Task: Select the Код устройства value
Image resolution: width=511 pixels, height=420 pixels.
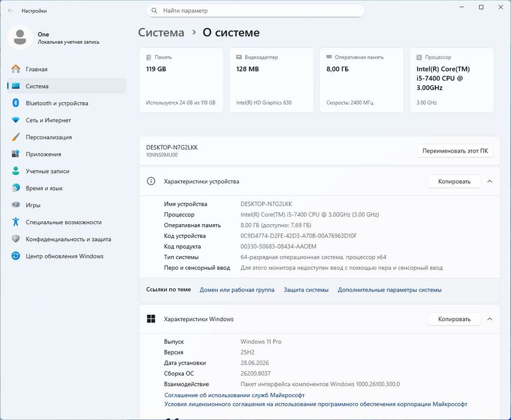Action: click(x=299, y=236)
